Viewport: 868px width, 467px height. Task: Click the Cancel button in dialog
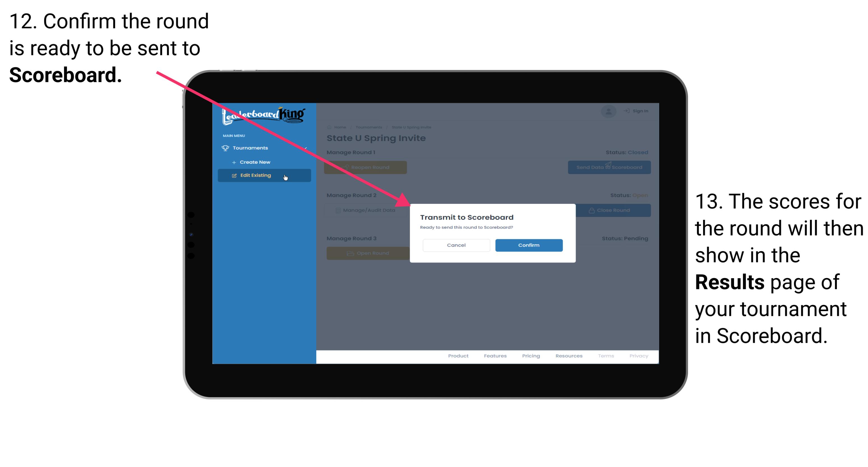pyautogui.click(x=456, y=244)
